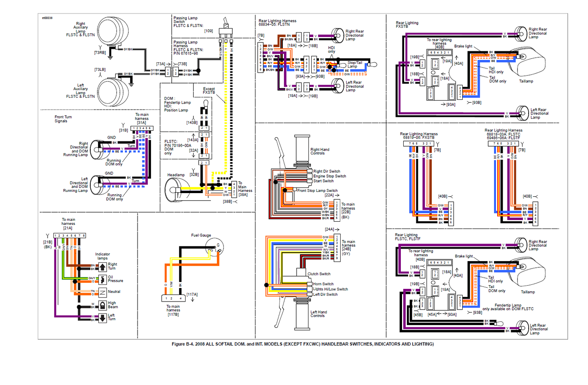This screenshot has width=588, height=385.
Task: Click the Front Stop Lamp Switch label
Action: (317, 191)
